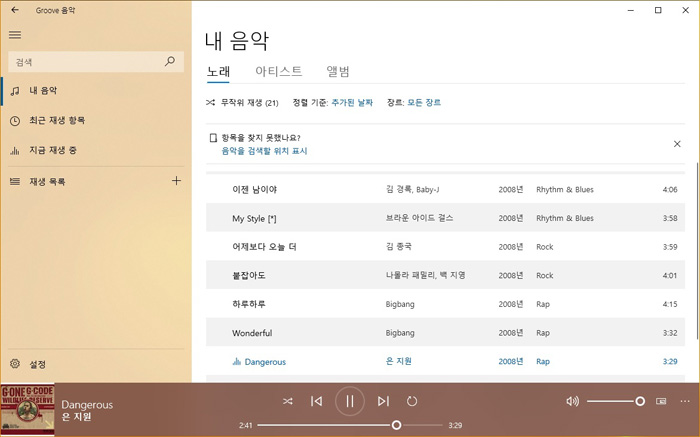Select song Wonderful
This screenshot has width=700, height=437.
pos(445,333)
